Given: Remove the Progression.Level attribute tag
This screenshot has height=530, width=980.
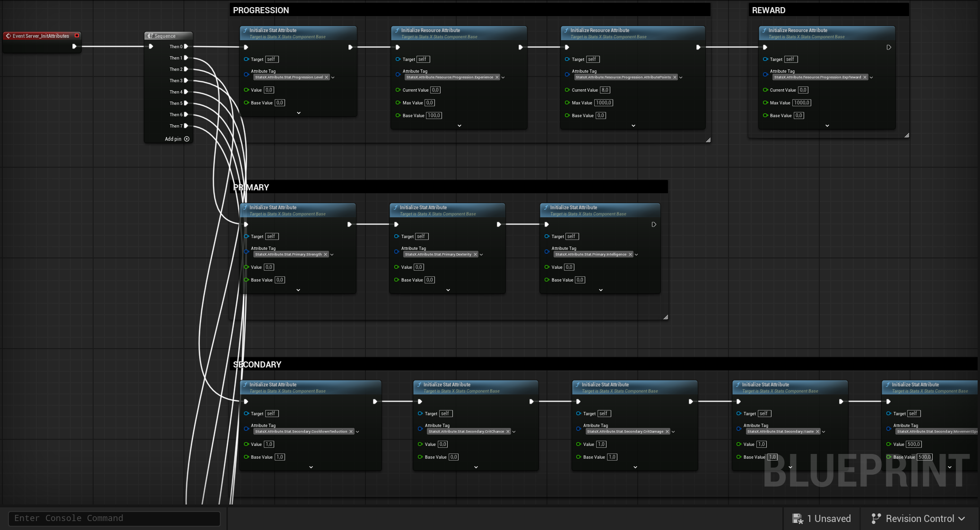Looking at the screenshot, I should (326, 77).
